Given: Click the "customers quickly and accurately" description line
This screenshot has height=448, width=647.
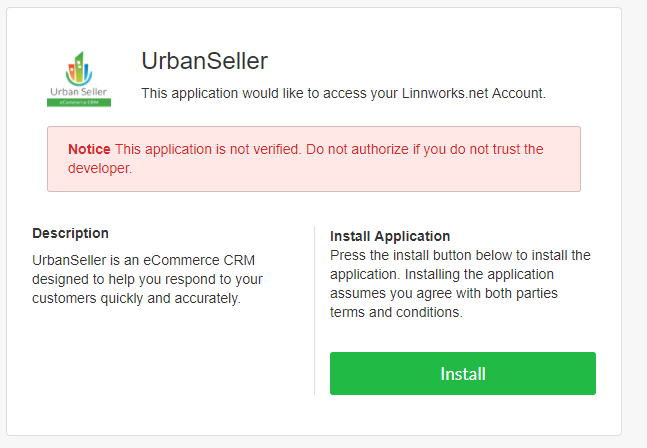Looking at the screenshot, I should coord(136,298).
